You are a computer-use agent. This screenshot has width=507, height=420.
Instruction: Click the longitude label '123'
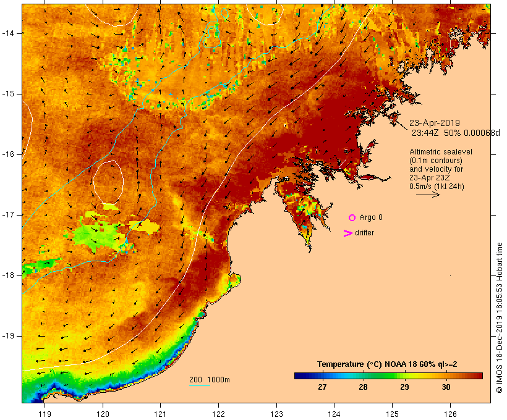point(276,414)
